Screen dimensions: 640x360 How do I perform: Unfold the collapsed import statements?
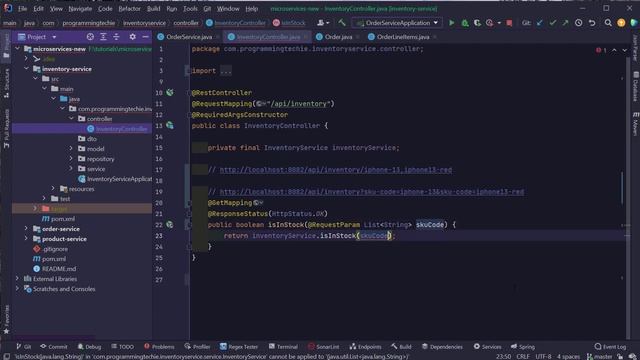226,71
